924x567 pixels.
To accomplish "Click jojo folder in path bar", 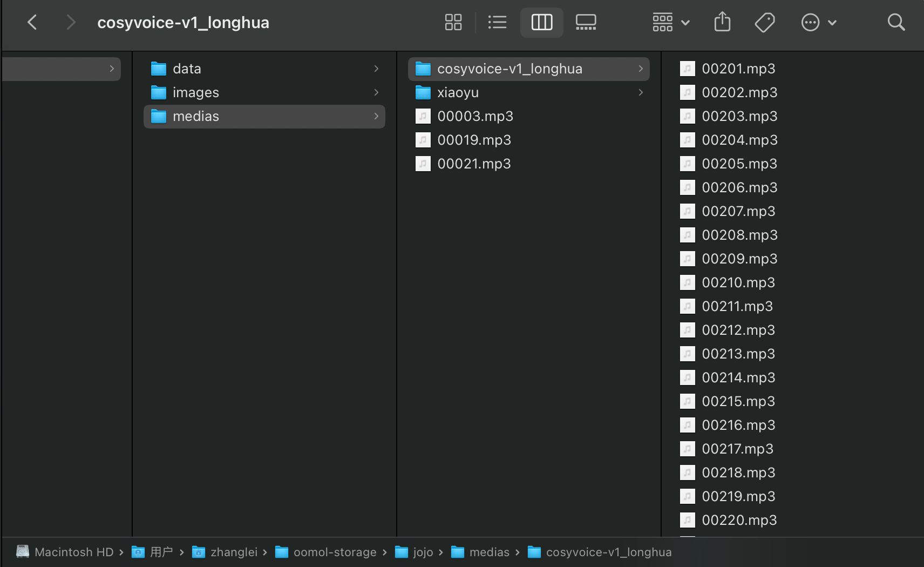I will [423, 552].
